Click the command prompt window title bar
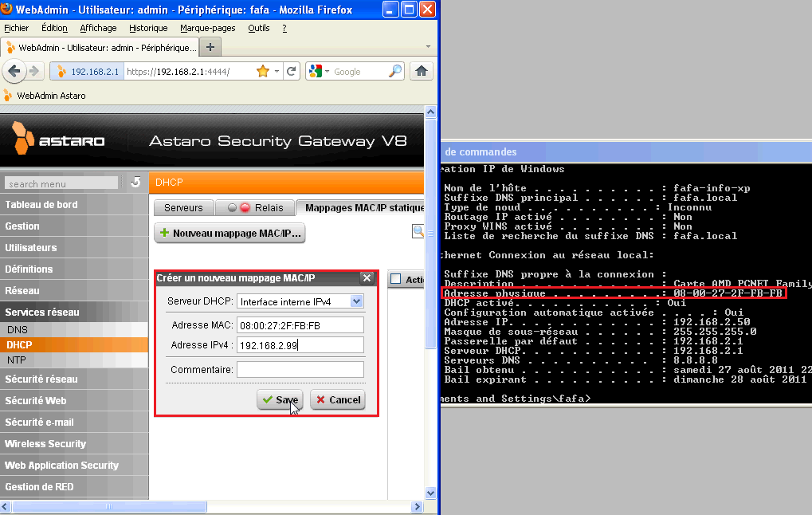This screenshot has width=812, height=515. click(x=626, y=151)
